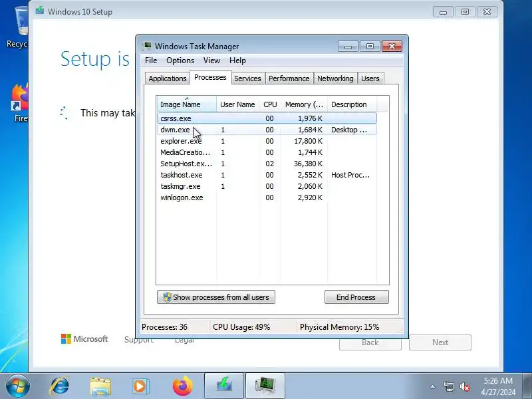Select the SetupHost.ex... process
The image size is (532, 399).
tap(267, 164)
